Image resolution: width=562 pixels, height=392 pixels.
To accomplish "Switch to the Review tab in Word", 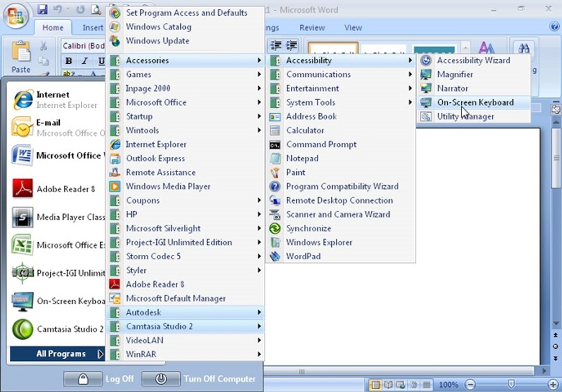I will point(312,28).
